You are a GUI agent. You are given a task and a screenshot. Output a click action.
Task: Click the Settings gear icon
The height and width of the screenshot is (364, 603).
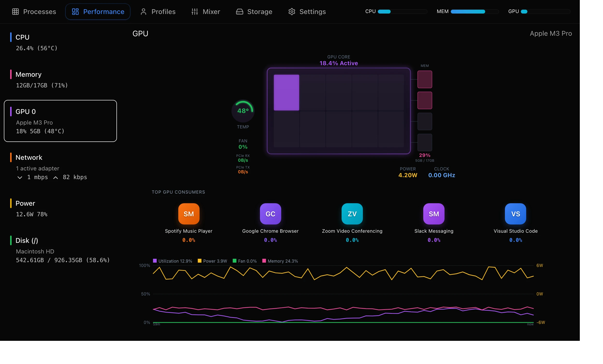pos(292,12)
